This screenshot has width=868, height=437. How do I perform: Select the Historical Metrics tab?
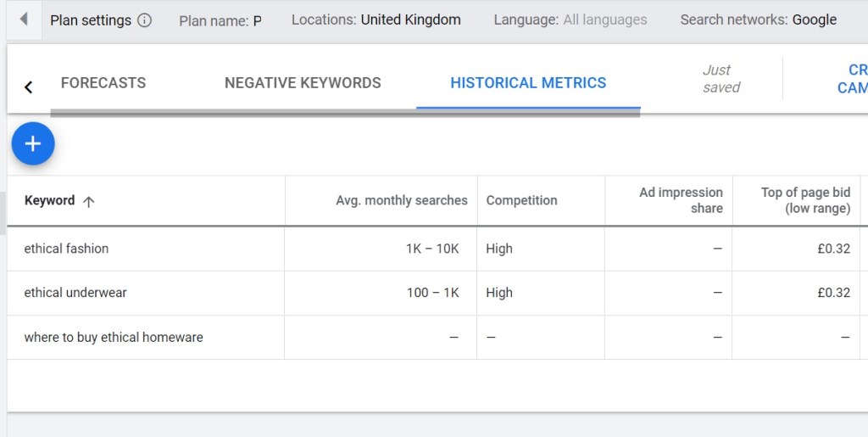pos(528,83)
